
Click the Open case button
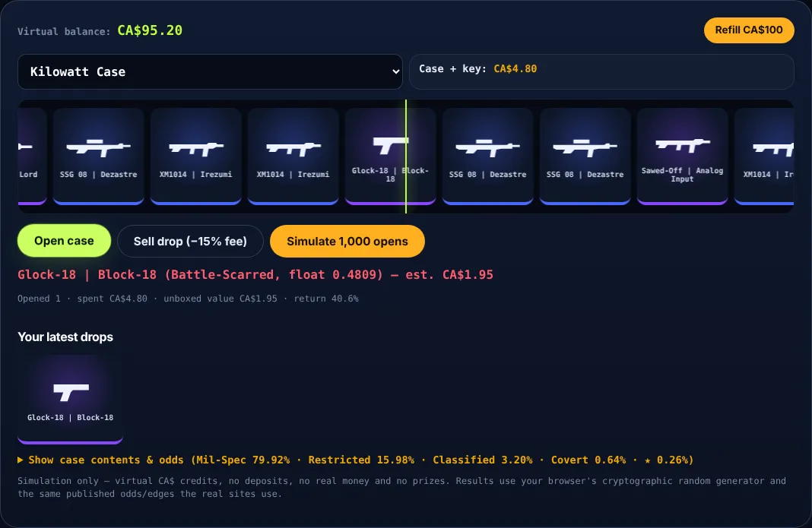(x=64, y=241)
